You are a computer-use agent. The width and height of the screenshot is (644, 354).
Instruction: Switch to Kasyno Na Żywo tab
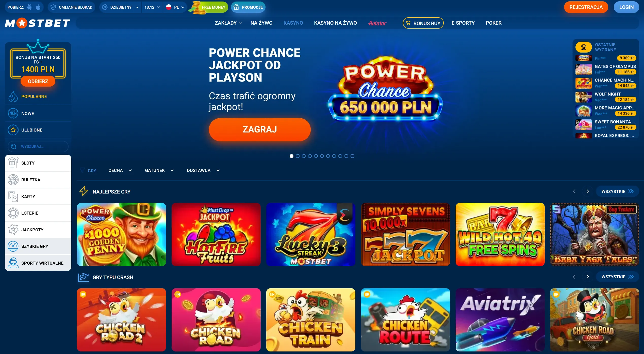(335, 23)
